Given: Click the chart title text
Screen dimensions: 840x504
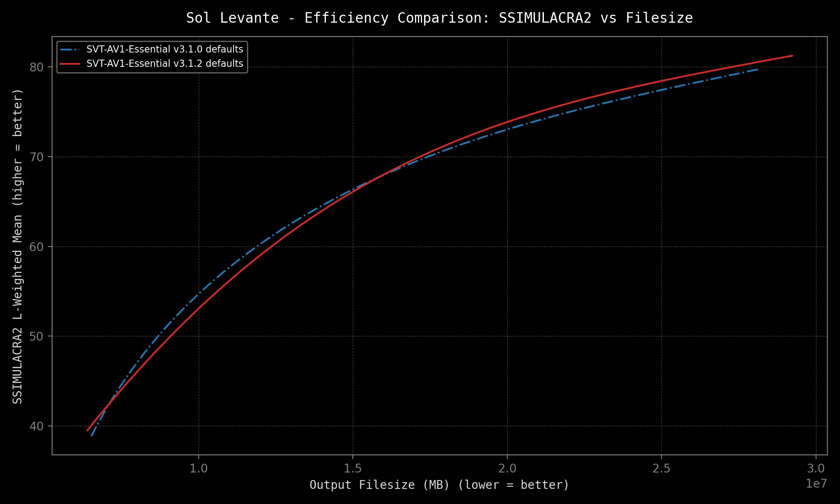Looking at the screenshot, I should (x=439, y=18).
